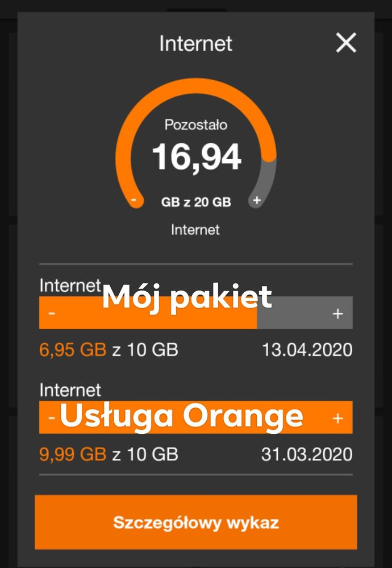Click the Mój pakiet usage bar
The width and height of the screenshot is (392, 568).
195,313
